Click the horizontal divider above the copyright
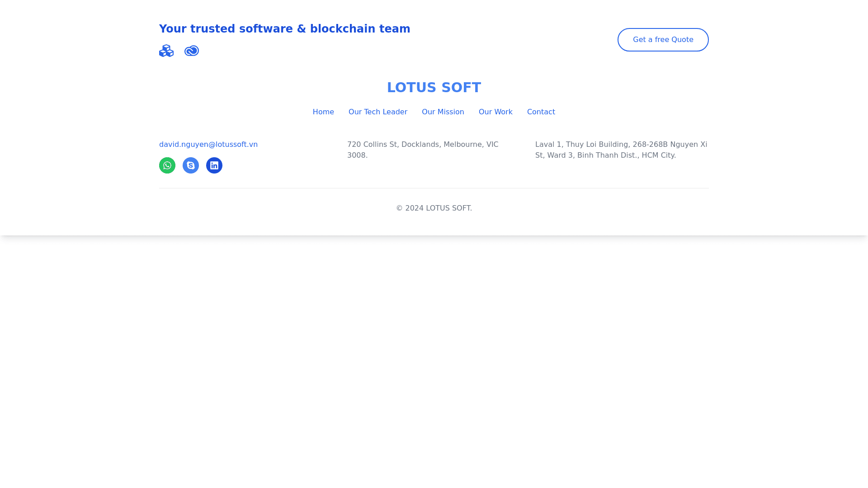This screenshot has height=488, width=868. pos(434,188)
